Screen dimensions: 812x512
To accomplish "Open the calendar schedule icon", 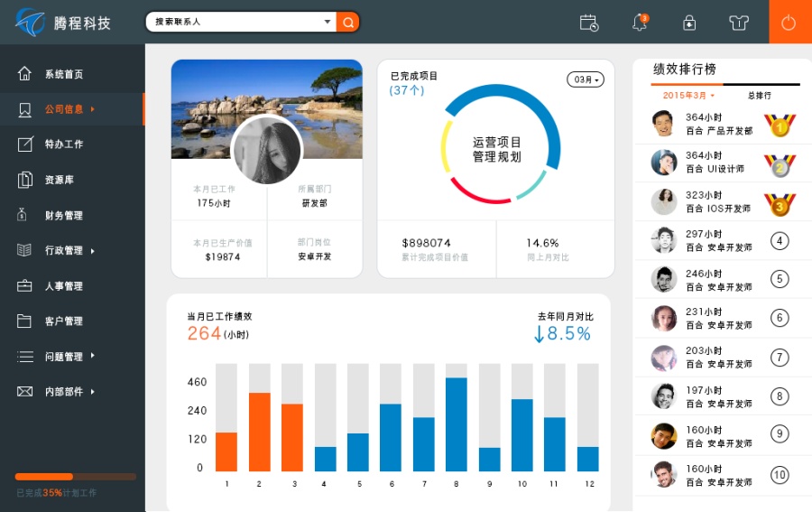I will point(589,23).
